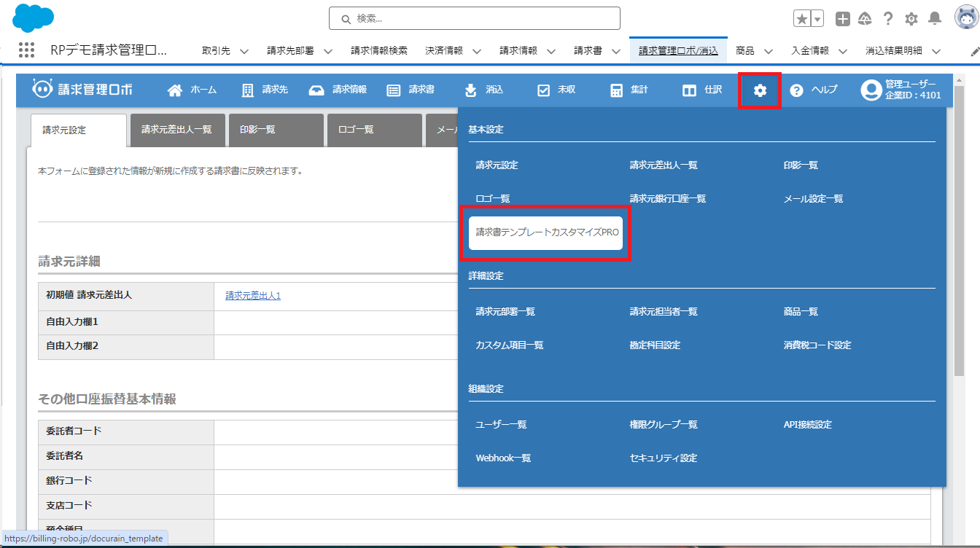Click the settings gear icon in blue navbar

760,90
